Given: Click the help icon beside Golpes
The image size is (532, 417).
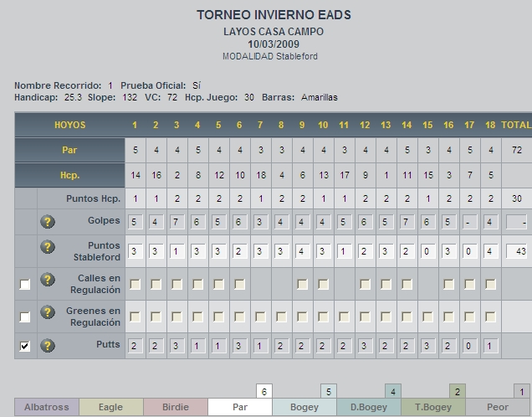Looking at the screenshot, I should point(48,222).
